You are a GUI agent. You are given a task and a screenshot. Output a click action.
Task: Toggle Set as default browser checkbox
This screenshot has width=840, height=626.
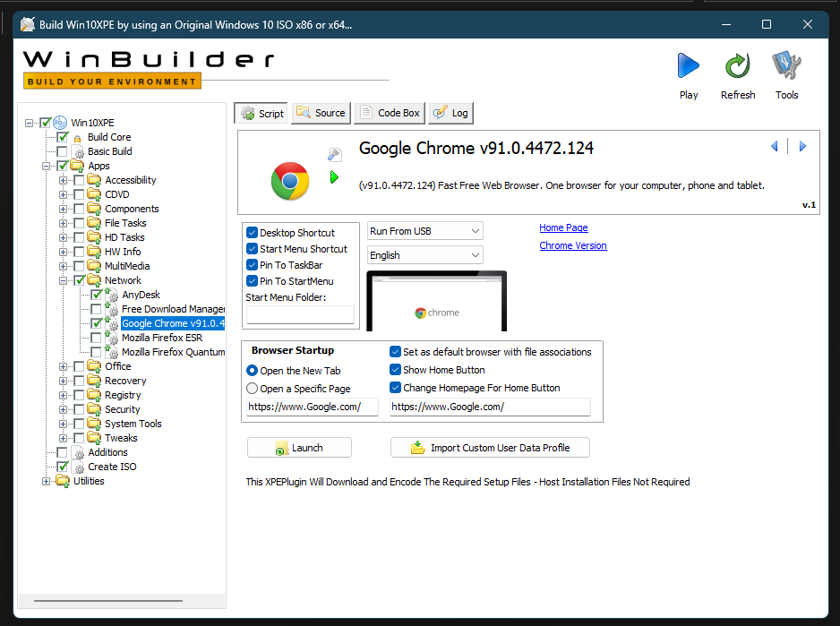tap(395, 352)
